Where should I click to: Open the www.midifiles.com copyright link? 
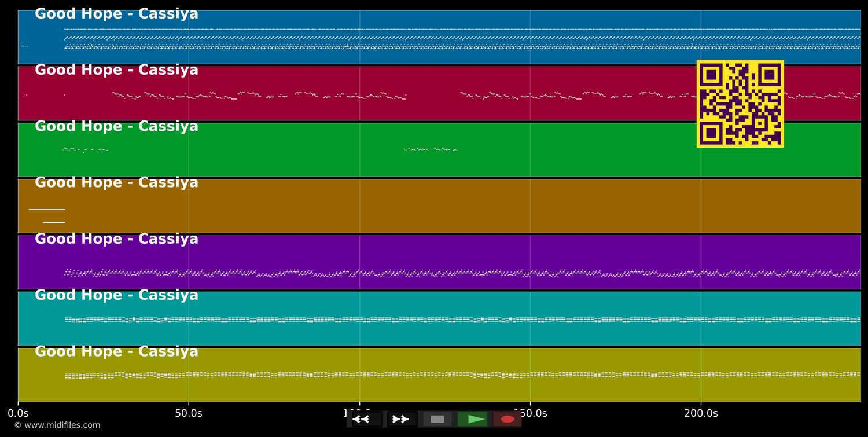pos(57,425)
